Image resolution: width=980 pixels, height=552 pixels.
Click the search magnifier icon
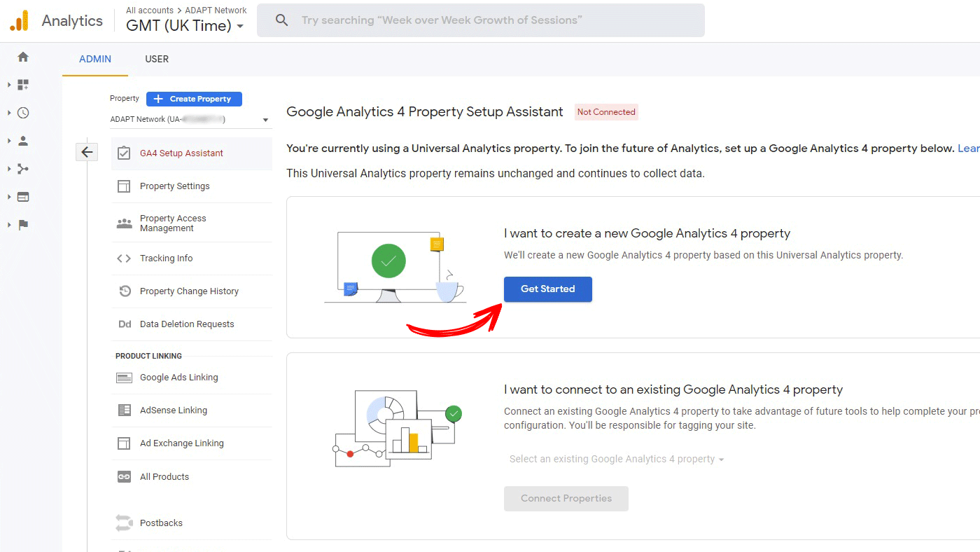point(281,20)
